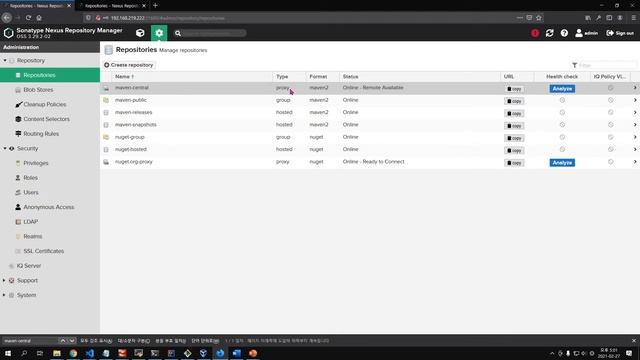Close the browser find bar
This screenshot has height=360, width=640.
point(633,340)
